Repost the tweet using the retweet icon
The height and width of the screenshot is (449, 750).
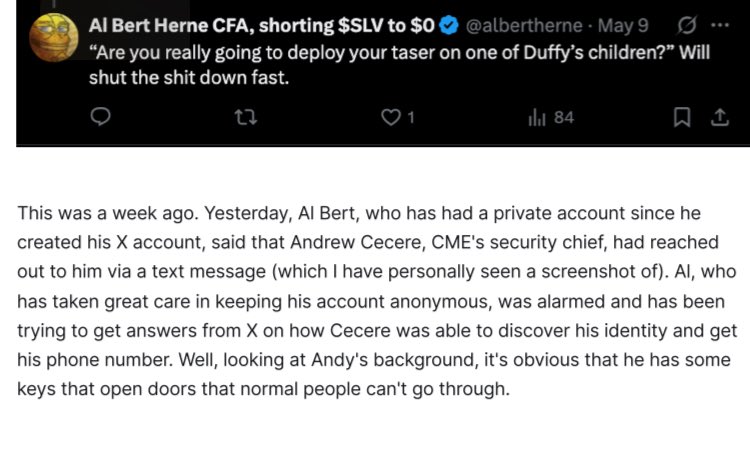click(246, 117)
